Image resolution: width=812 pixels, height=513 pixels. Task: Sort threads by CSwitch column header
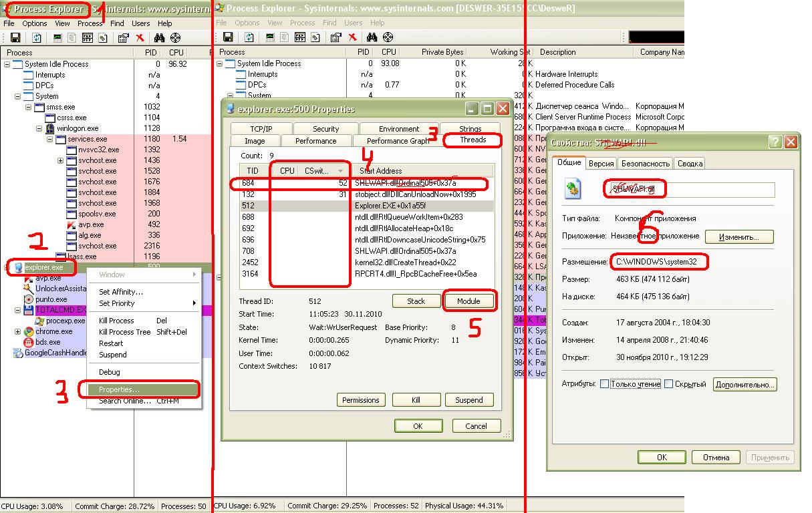coord(324,170)
